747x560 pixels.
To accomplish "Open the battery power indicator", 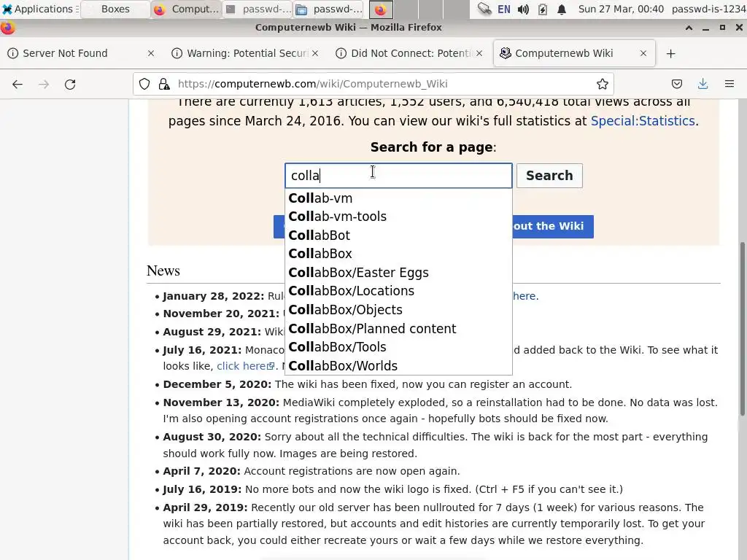I will tap(543, 9).
